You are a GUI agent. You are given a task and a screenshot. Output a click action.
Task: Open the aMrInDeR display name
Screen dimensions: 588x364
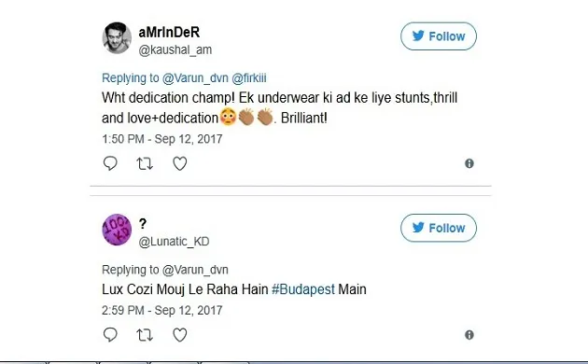[x=169, y=33]
